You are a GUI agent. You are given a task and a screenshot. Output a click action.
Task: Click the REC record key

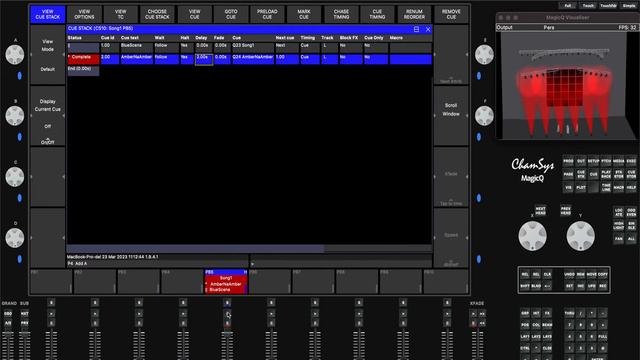tap(603, 286)
